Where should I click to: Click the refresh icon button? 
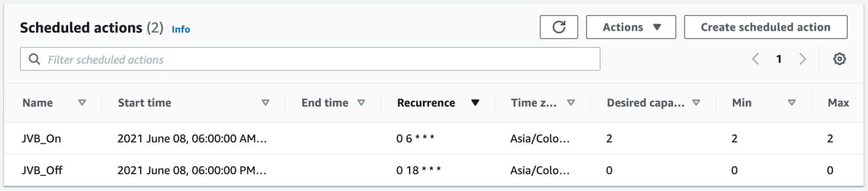pyautogui.click(x=558, y=27)
